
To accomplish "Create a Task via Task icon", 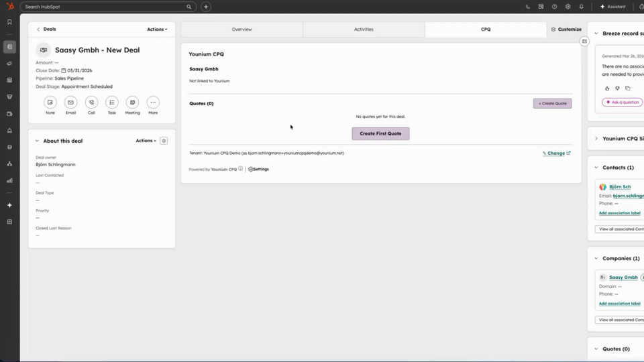I will [112, 103].
